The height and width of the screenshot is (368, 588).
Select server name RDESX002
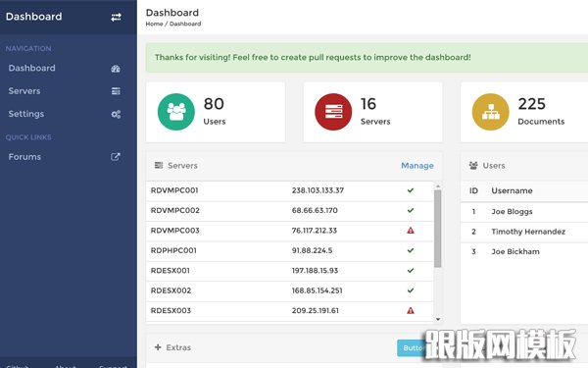[x=171, y=290]
